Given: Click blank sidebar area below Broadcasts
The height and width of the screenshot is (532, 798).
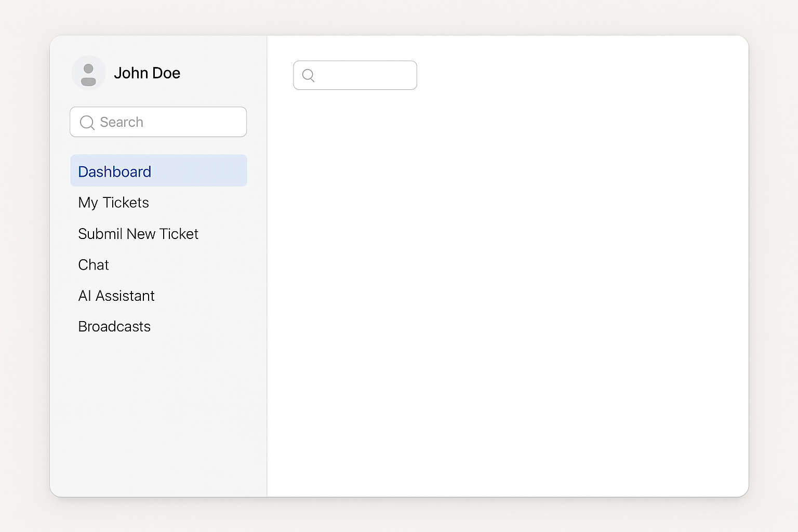Looking at the screenshot, I should 156,416.
